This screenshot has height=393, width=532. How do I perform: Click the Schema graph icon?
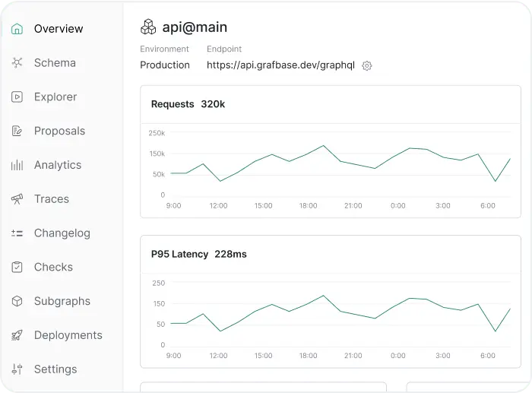17,63
